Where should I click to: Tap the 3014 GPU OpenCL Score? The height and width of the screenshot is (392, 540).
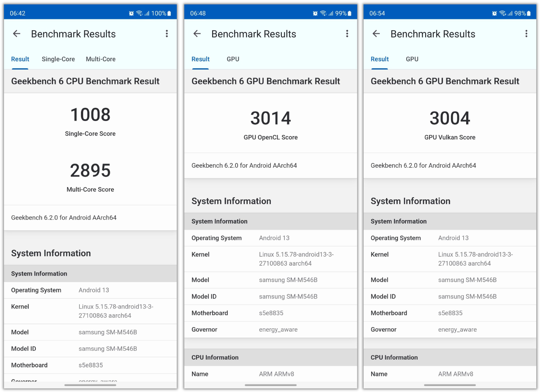[270, 118]
